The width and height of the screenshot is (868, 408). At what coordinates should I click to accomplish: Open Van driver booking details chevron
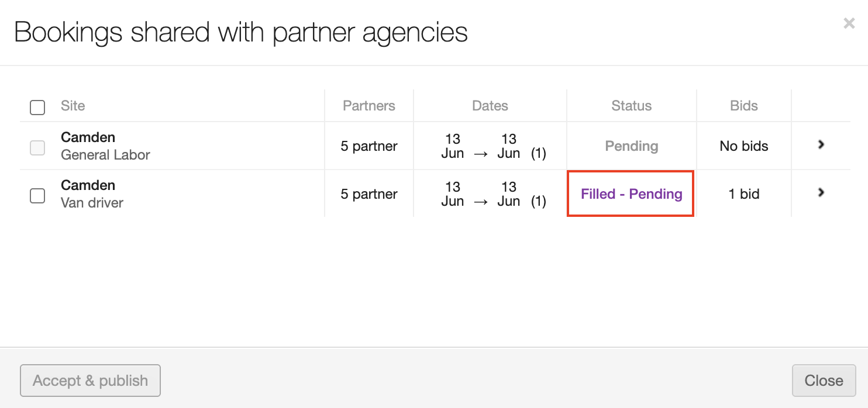[x=821, y=192]
